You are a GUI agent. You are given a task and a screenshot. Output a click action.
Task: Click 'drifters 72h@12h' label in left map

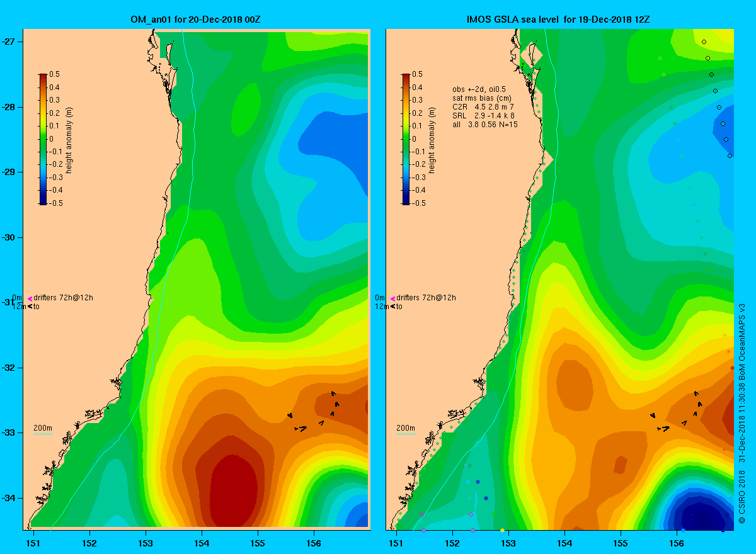point(64,298)
